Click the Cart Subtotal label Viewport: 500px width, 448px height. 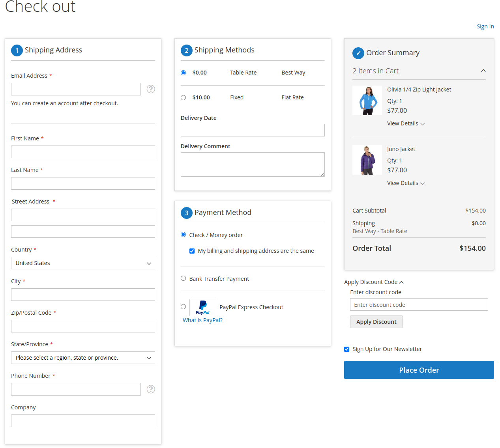point(369,211)
